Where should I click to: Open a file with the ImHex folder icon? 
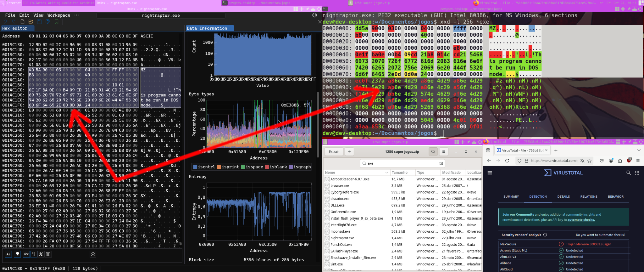31,22
